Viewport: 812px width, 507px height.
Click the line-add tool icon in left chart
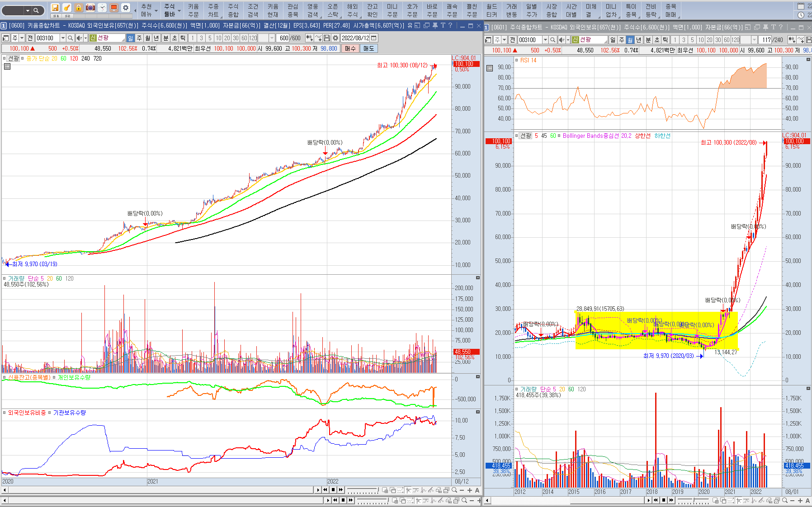(x=318, y=38)
